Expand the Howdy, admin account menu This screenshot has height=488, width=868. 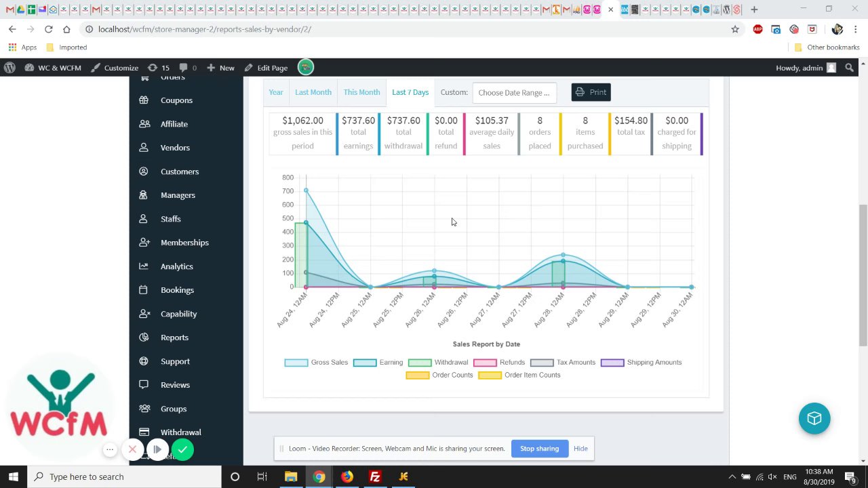coord(806,68)
